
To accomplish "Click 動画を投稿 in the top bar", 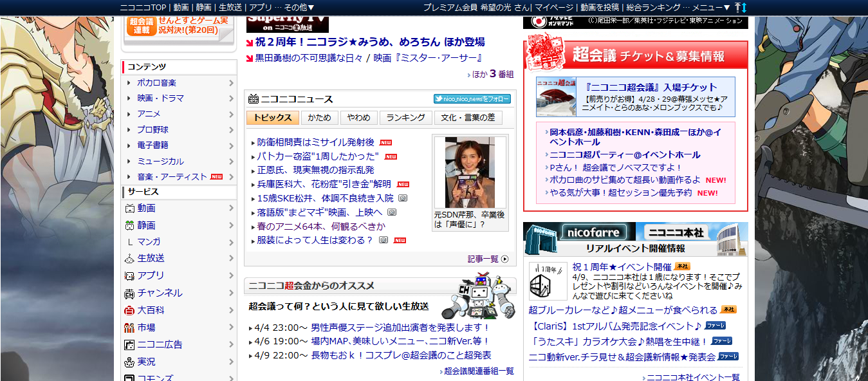I will point(600,7).
